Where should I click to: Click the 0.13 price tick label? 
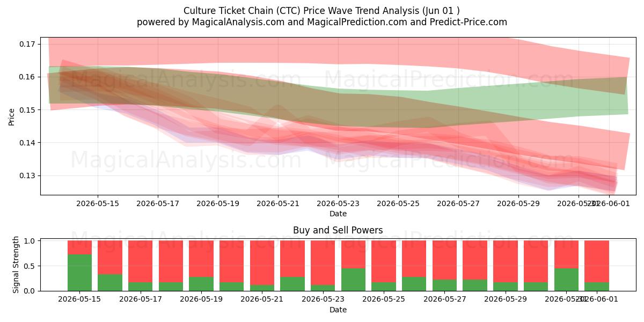pyautogui.click(x=26, y=176)
